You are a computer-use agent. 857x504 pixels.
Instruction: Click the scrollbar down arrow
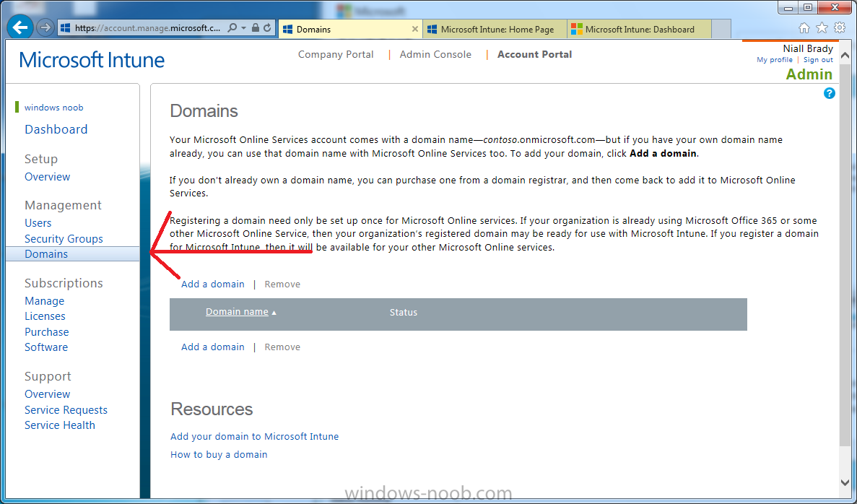click(x=845, y=482)
